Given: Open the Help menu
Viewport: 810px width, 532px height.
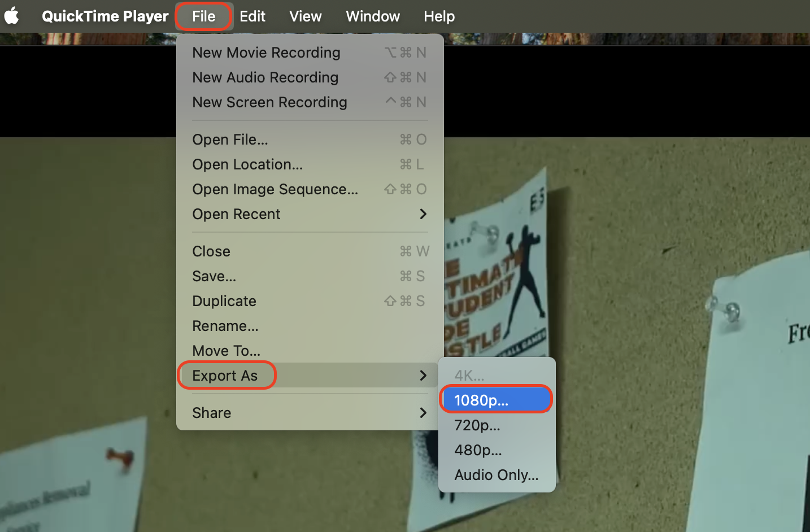Looking at the screenshot, I should click(439, 16).
